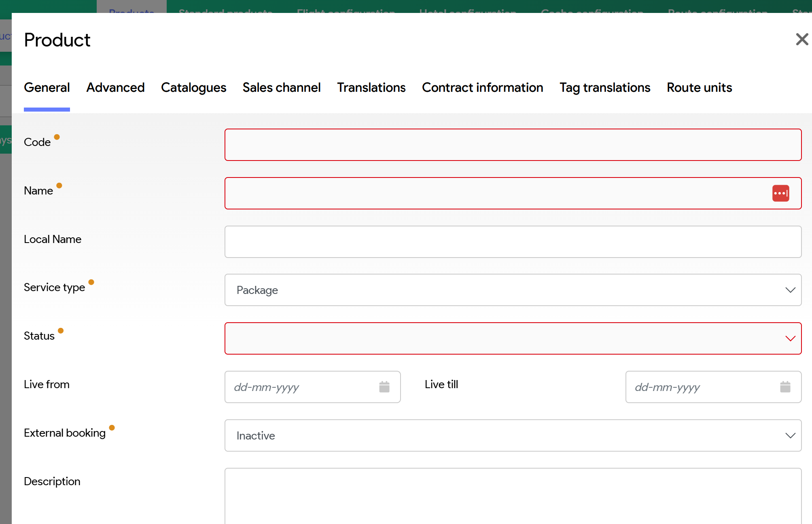Click inside the Description text area
The image size is (812, 524).
pyautogui.click(x=512, y=496)
